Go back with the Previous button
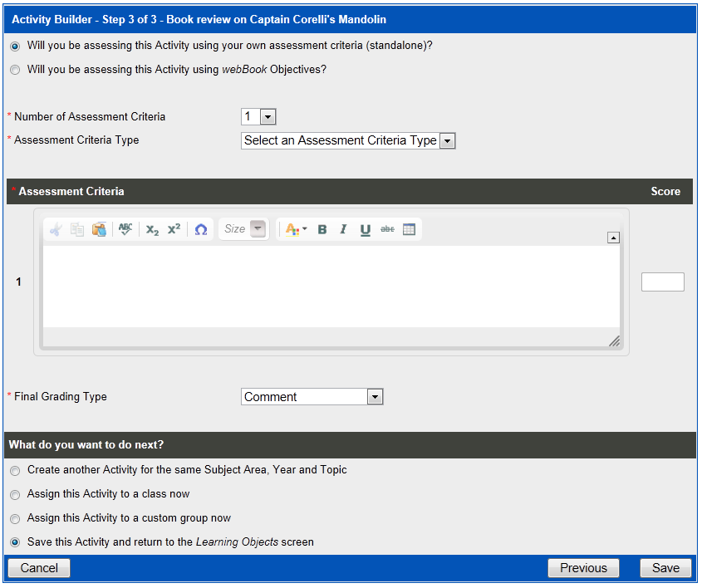This screenshot has height=588, width=702. pyautogui.click(x=583, y=568)
